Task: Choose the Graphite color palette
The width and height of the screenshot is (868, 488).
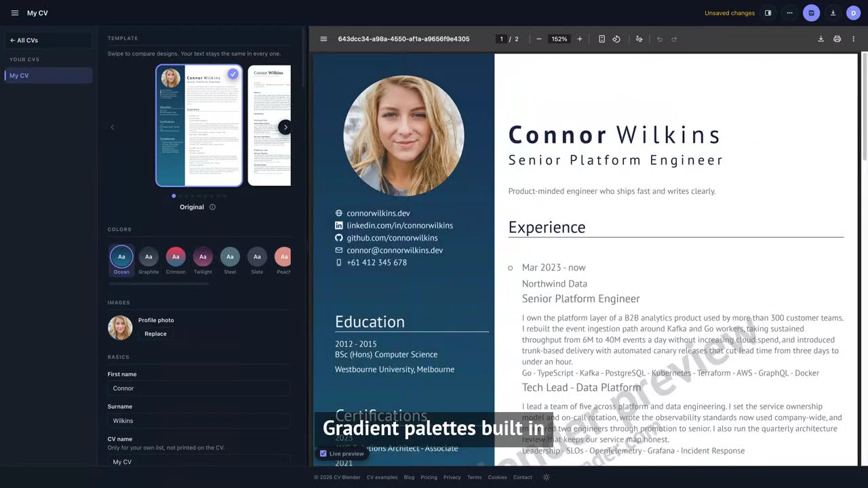Action: click(149, 260)
